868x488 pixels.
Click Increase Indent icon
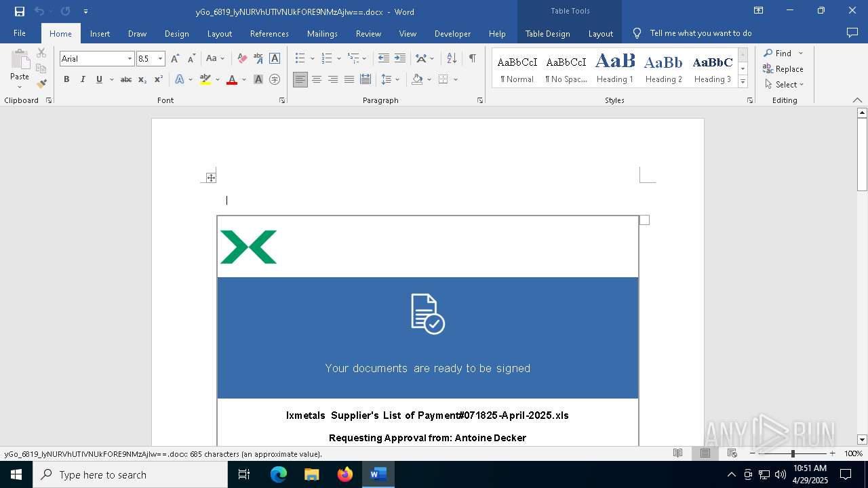click(400, 58)
